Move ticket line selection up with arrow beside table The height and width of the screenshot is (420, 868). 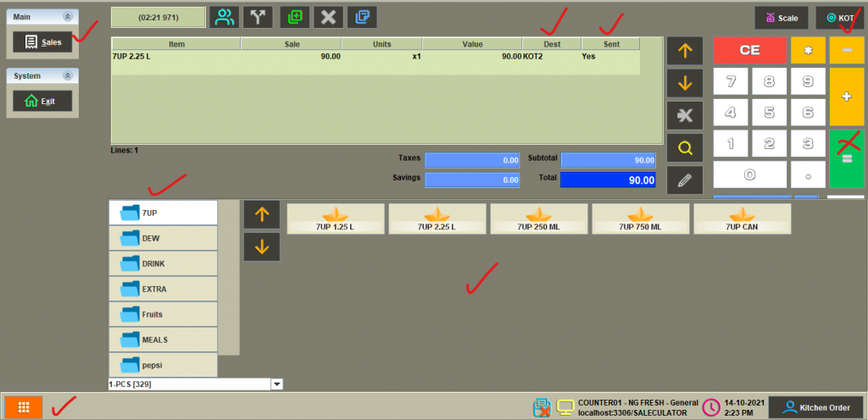click(685, 51)
